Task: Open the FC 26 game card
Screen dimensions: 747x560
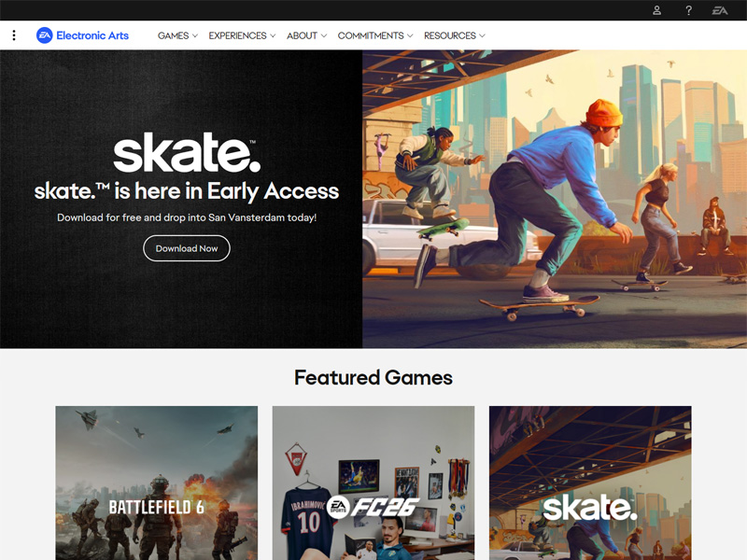Action: coord(373,483)
